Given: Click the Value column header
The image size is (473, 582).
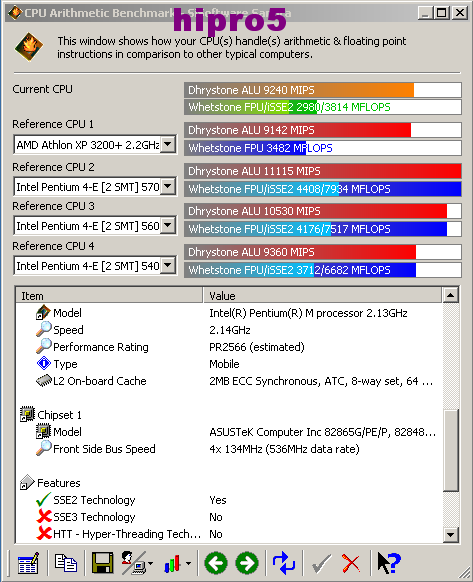Looking at the screenshot, I should [x=323, y=295].
